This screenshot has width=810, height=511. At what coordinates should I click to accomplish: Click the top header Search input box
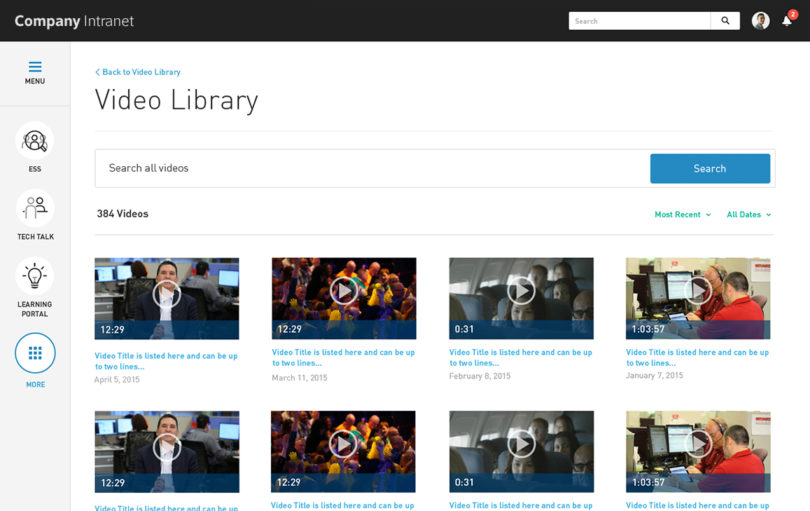pyautogui.click(x=640, y=21)
